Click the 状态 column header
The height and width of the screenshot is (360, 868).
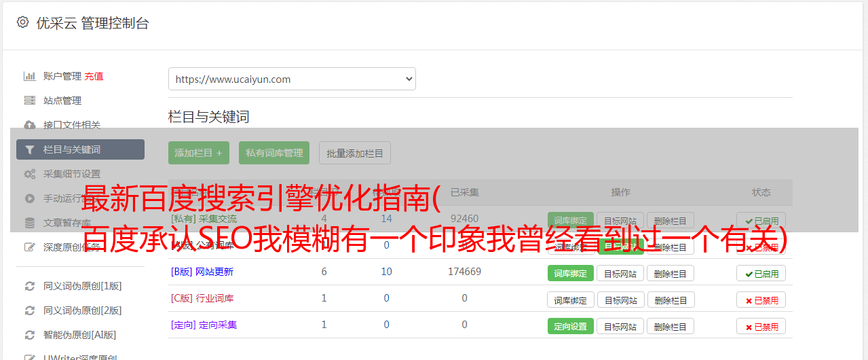(761, 192)
